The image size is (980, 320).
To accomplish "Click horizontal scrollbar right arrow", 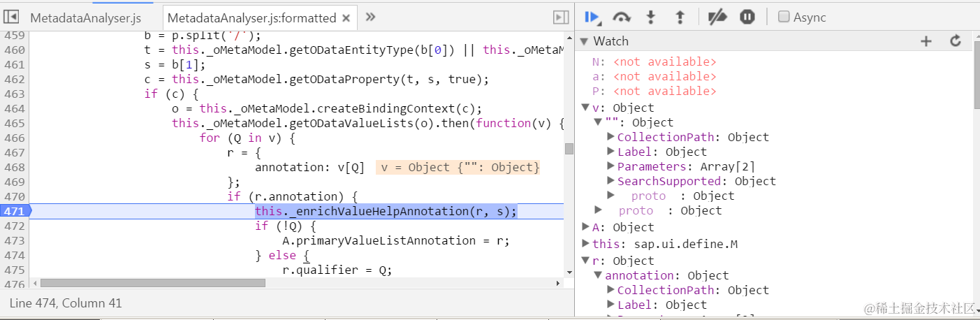I will [557, 283].
